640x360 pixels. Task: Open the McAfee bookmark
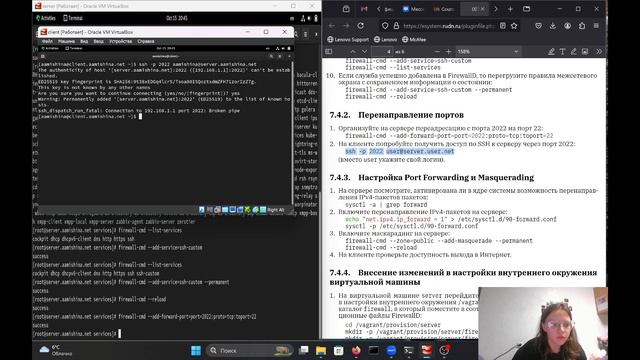pos(414,40)
